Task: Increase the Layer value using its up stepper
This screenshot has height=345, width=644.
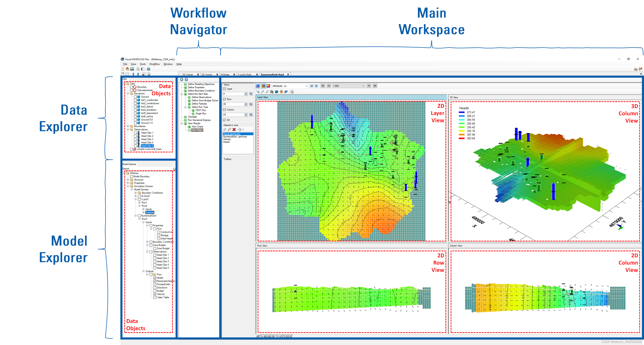Action: [x=246, y=93]
